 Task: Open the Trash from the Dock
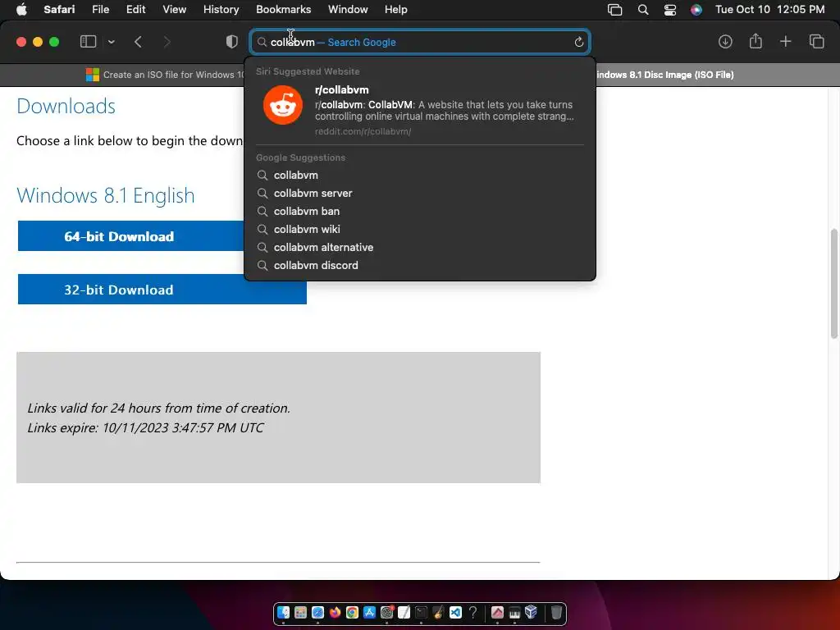coord(556,612)
